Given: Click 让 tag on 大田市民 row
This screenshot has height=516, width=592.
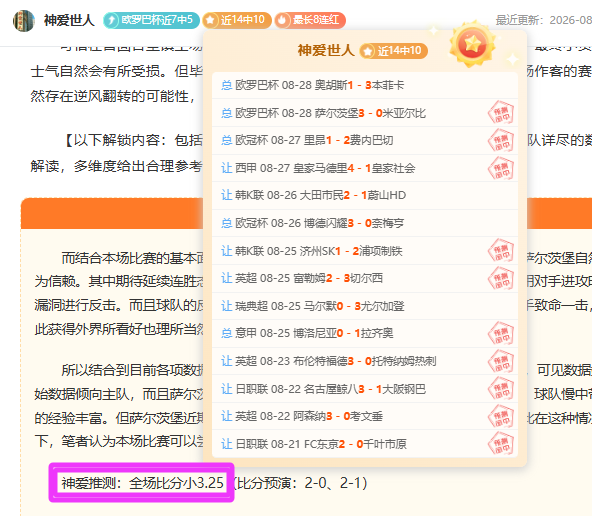Looking at the screenshot, I should [x=227, y=196].
